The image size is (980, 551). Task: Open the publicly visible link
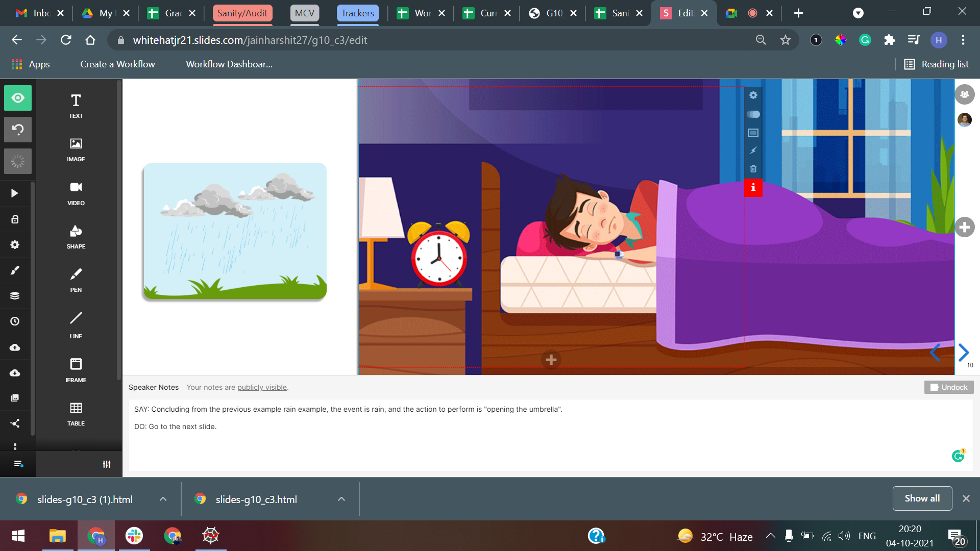(262, 387)
